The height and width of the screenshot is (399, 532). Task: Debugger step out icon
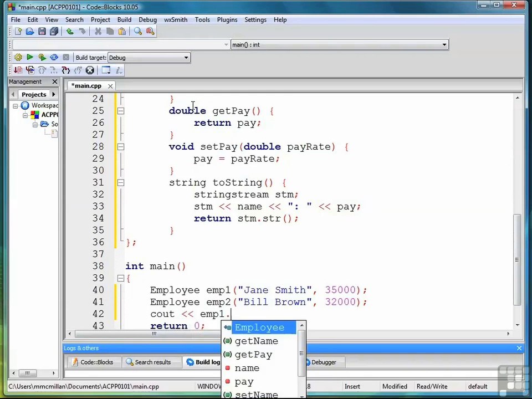pos(78,70)
